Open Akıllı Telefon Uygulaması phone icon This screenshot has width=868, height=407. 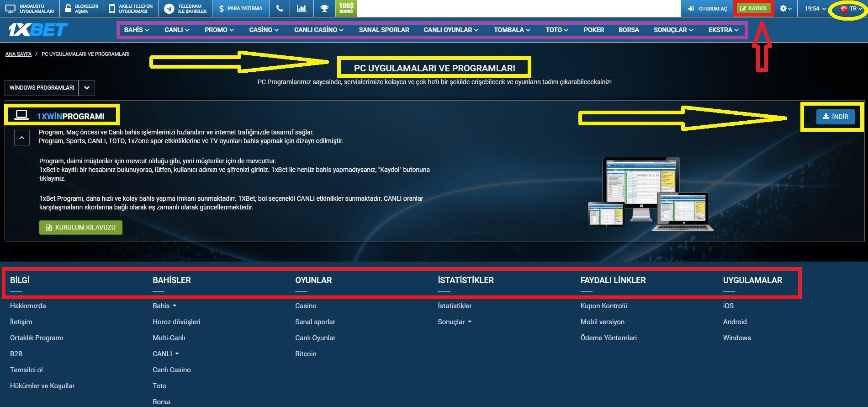[x=112, y=8]
